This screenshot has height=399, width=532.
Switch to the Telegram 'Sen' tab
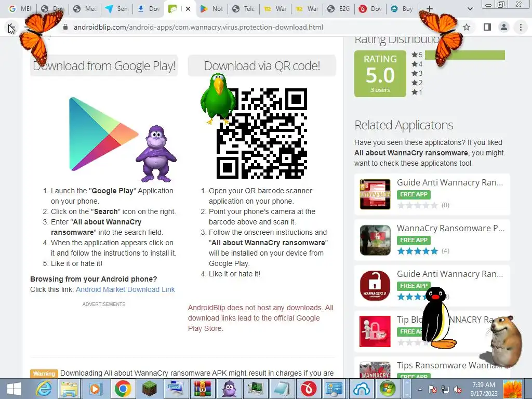pyautogui.click(x=117, y=9)
